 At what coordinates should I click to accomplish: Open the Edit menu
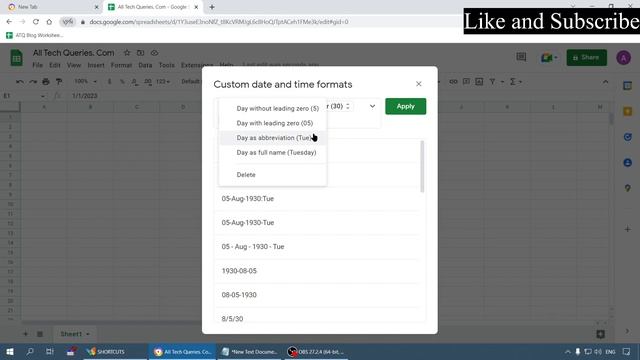click(55, 65)
